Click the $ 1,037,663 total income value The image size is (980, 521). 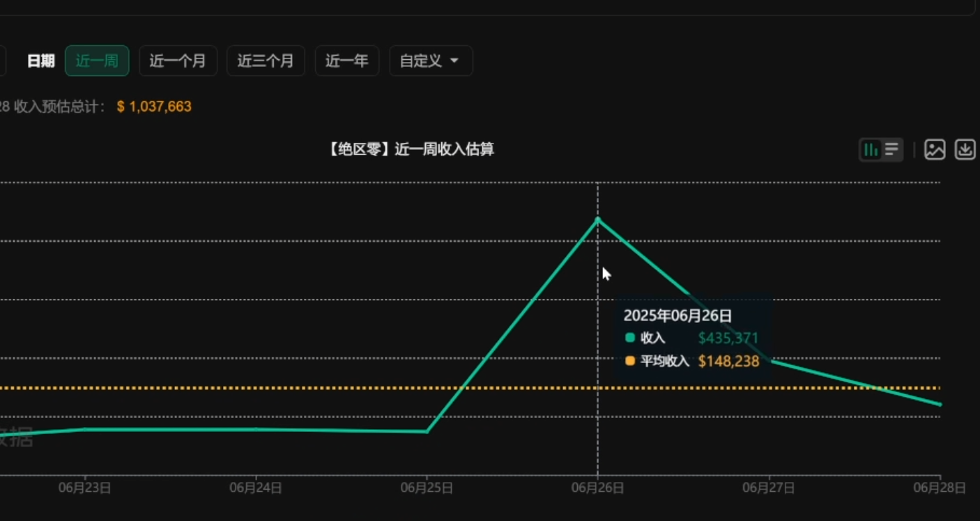[154, 107]
